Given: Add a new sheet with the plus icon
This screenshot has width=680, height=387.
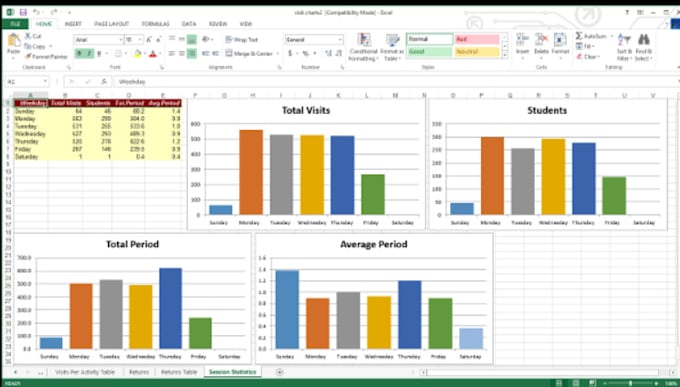Looking at the screenshot, I should click(280, 372).
